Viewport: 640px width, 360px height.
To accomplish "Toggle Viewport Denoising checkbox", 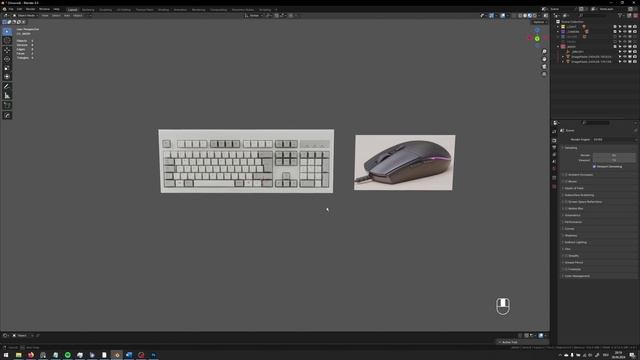I will click(594, 167).
